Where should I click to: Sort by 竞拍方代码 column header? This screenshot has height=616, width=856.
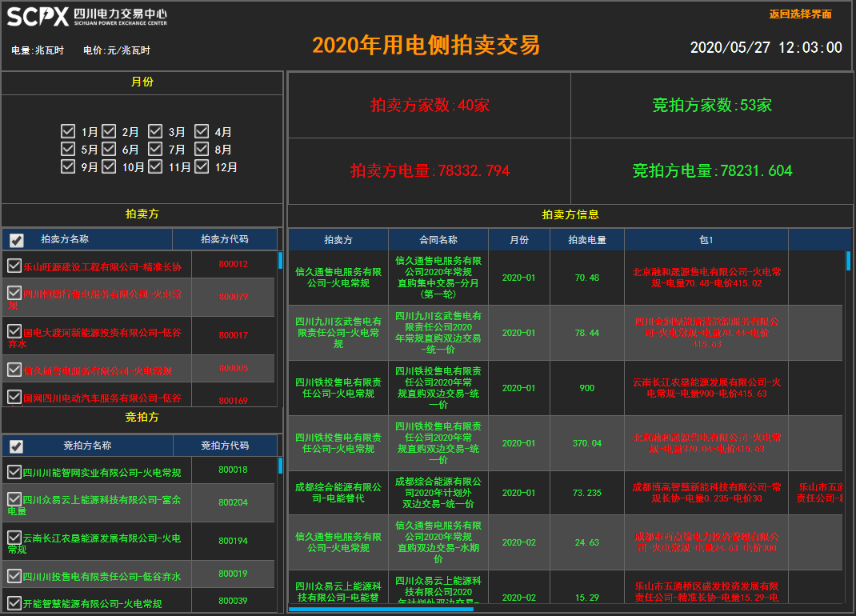(224, 446)
